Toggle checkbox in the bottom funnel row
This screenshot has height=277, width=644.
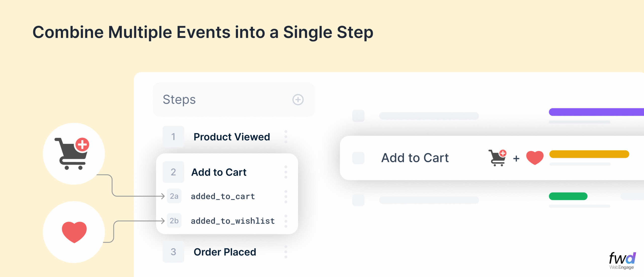tap(358, 200)
